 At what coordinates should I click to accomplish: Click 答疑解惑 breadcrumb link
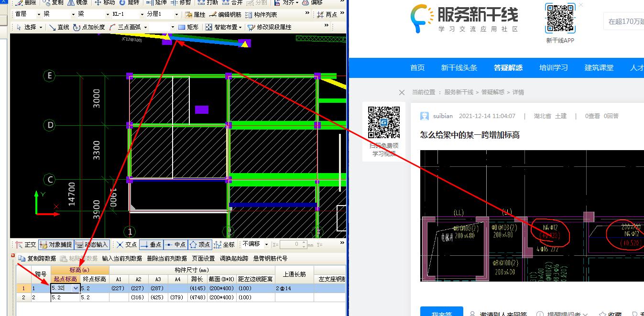click(x=492, y=92)
